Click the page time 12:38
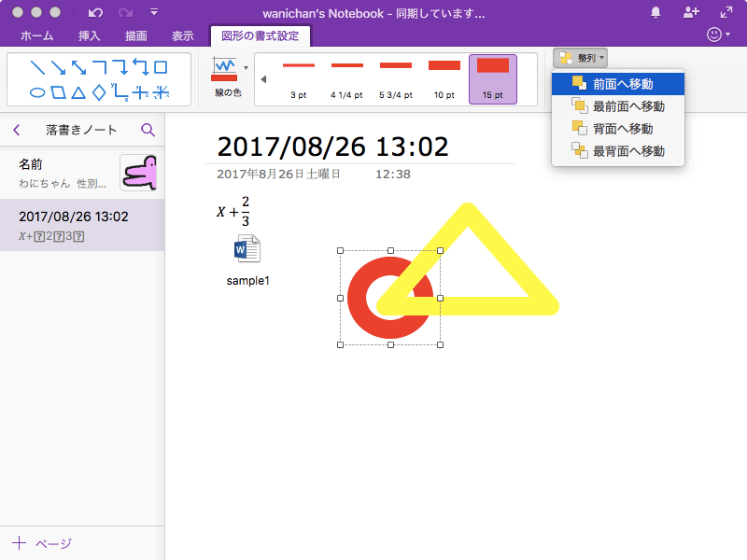Image resolution: width=747 pixels, height=560 pixels. 392,175
